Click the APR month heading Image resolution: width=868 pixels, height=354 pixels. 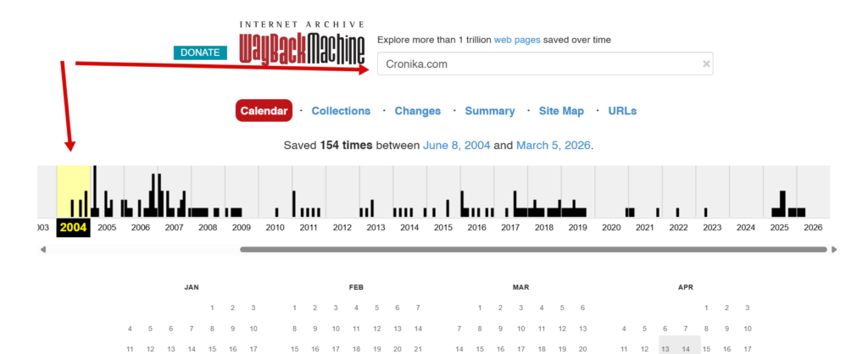[685, 288]
